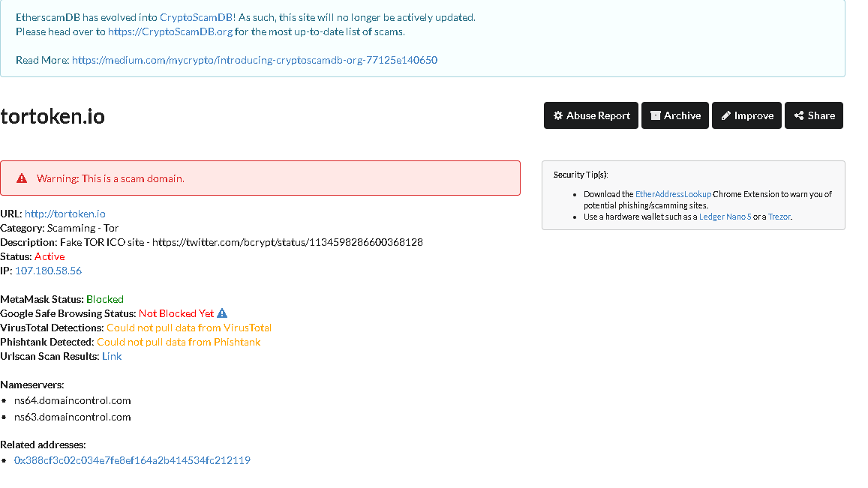868x488 pixels.
Task: Open the https://CryptoScamDB.org link
Action: (x=170, y=32)
